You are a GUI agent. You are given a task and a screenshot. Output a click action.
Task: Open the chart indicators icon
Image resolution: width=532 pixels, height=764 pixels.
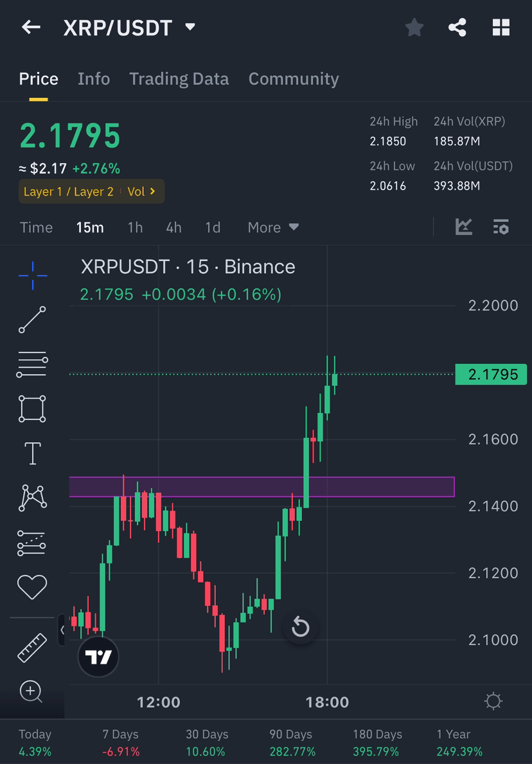[x=463, y=227]
